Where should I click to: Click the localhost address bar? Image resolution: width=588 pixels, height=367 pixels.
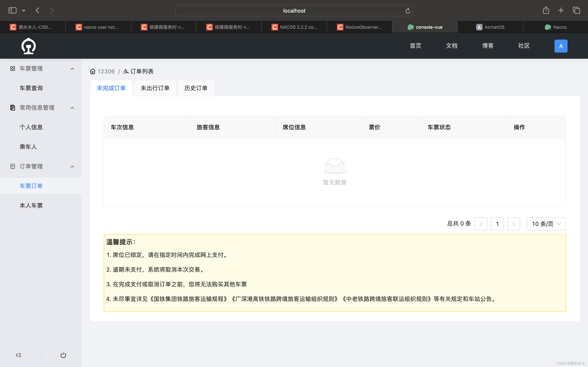tap(294, 11)
